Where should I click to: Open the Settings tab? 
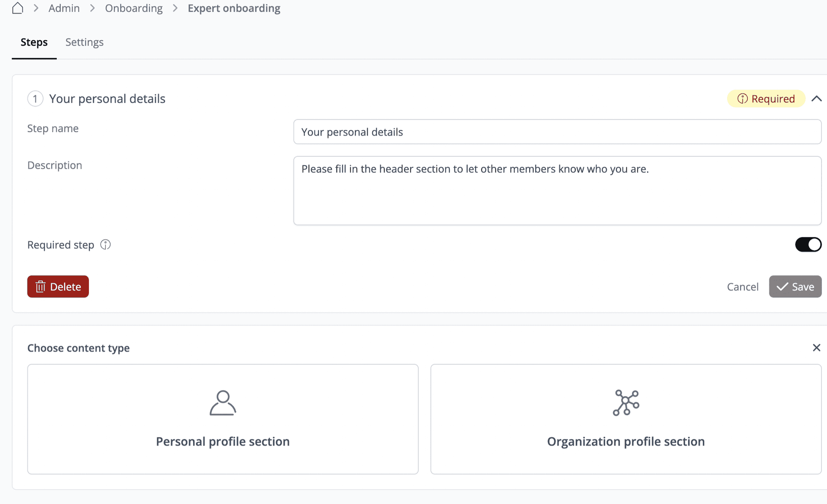point(84,42)
